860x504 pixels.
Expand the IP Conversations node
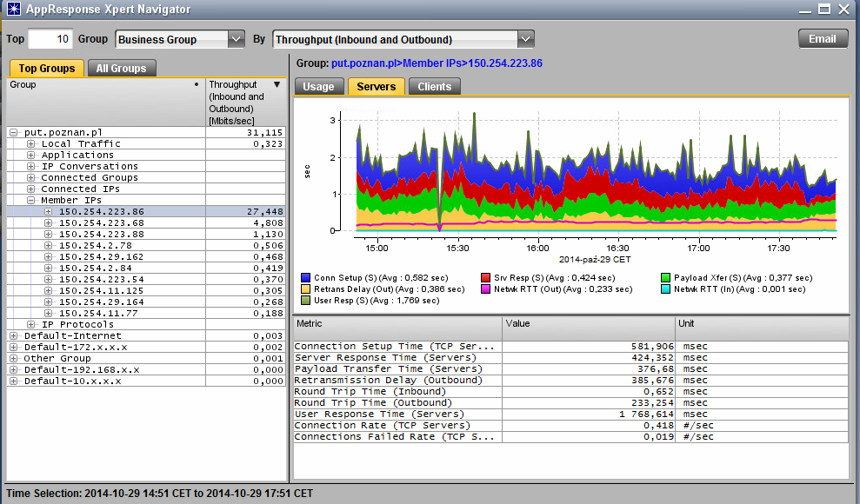point(30,167)
